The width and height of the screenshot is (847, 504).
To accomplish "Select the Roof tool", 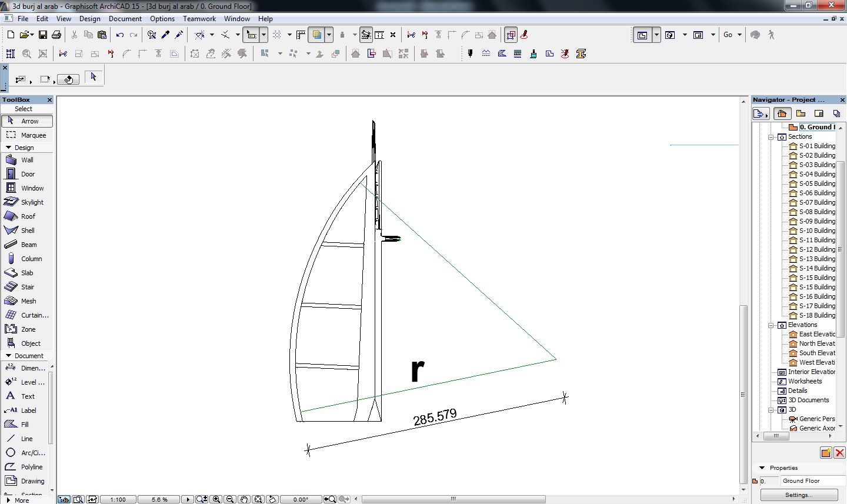I will pyautogui.click(x=27, y=216).
